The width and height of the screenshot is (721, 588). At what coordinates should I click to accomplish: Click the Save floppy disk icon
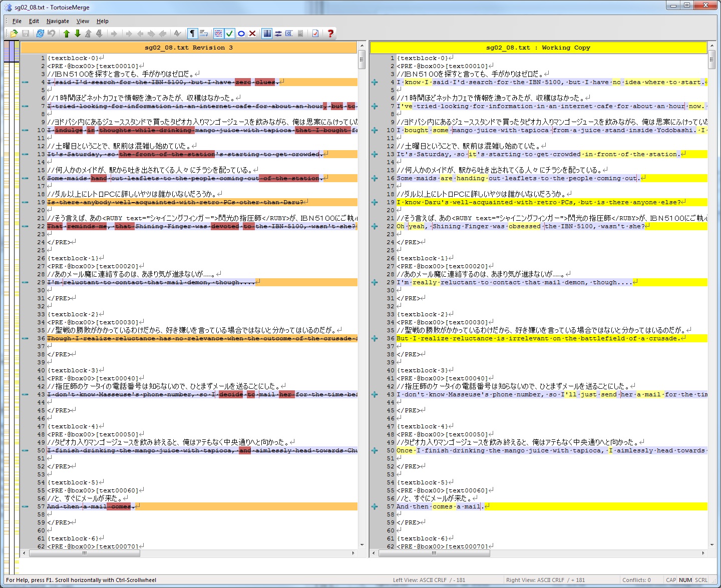(26, 34)
